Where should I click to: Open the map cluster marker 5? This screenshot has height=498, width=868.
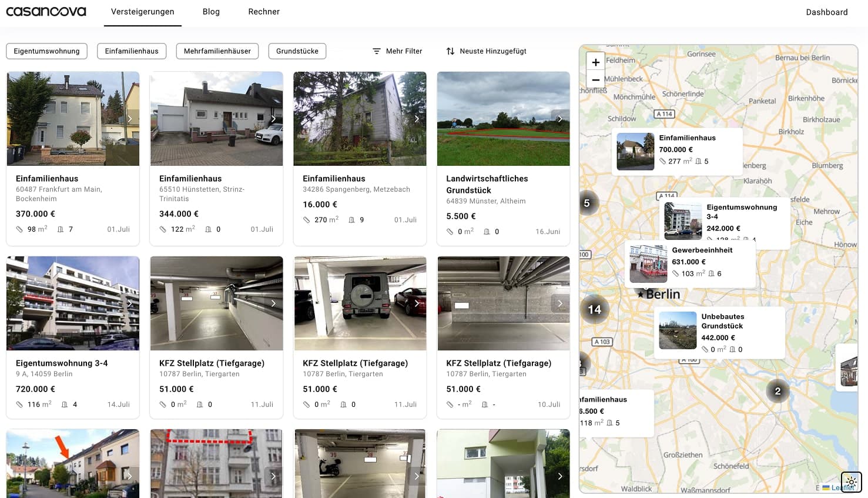587,203
